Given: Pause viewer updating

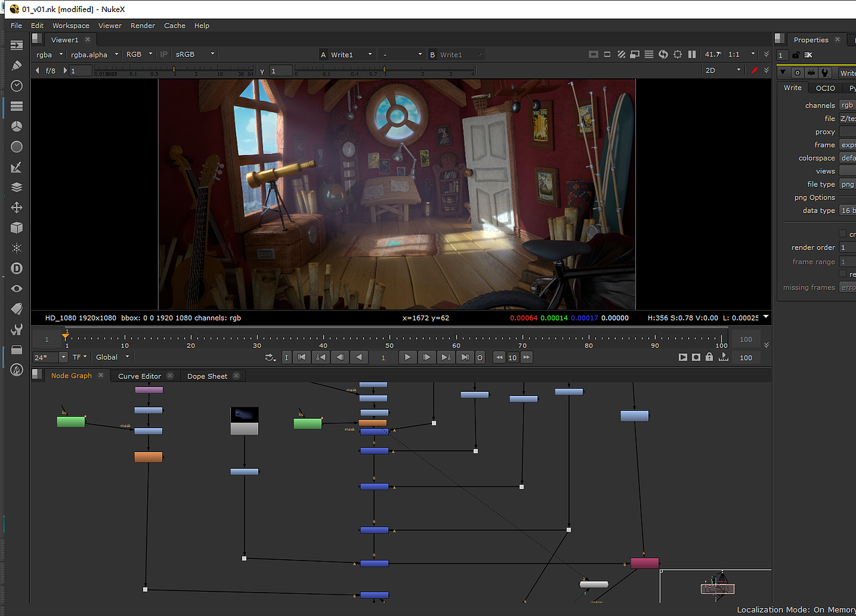Looking at the screenshot, I should pyautogui.click(x=692, y=54).
